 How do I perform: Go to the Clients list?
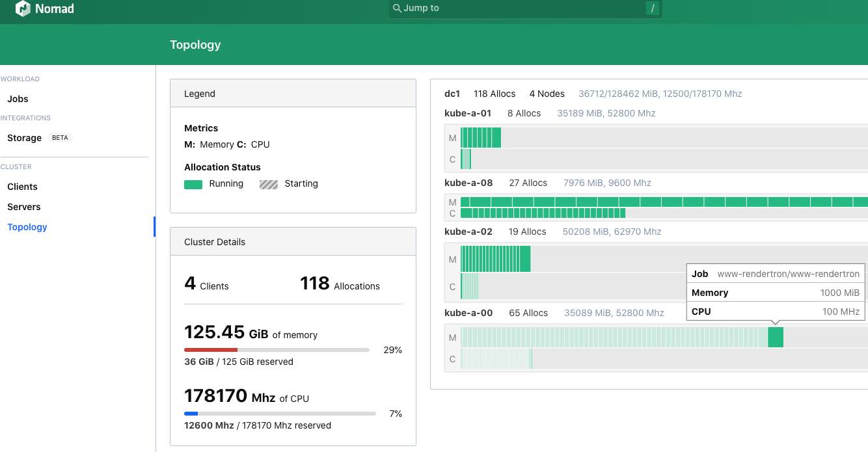22,187
